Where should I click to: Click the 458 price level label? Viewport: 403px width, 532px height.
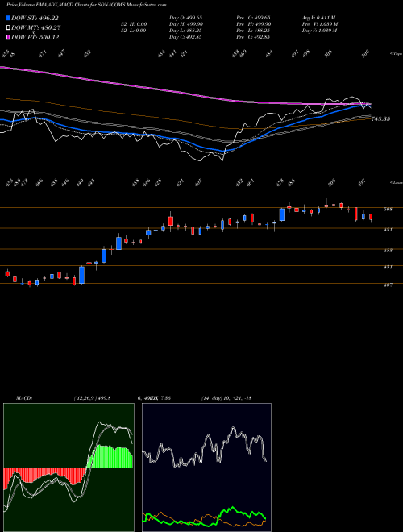pos(388,251)
